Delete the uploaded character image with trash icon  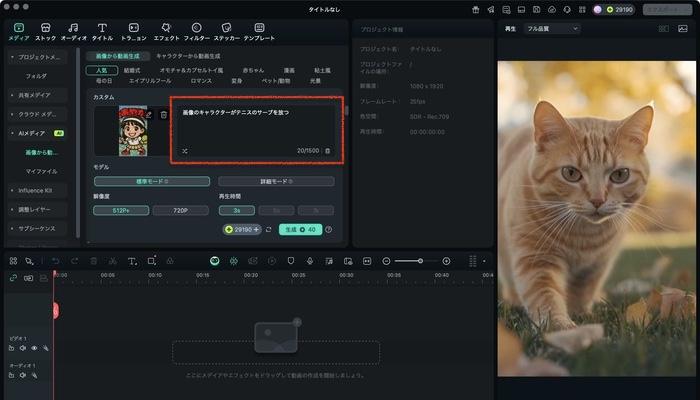click(x=163, y=115)
